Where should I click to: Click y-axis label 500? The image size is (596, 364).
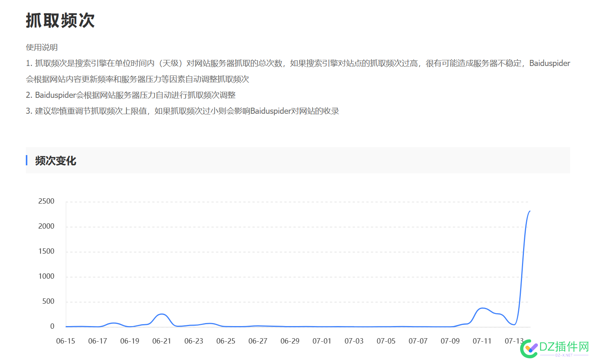pos(48,301)
